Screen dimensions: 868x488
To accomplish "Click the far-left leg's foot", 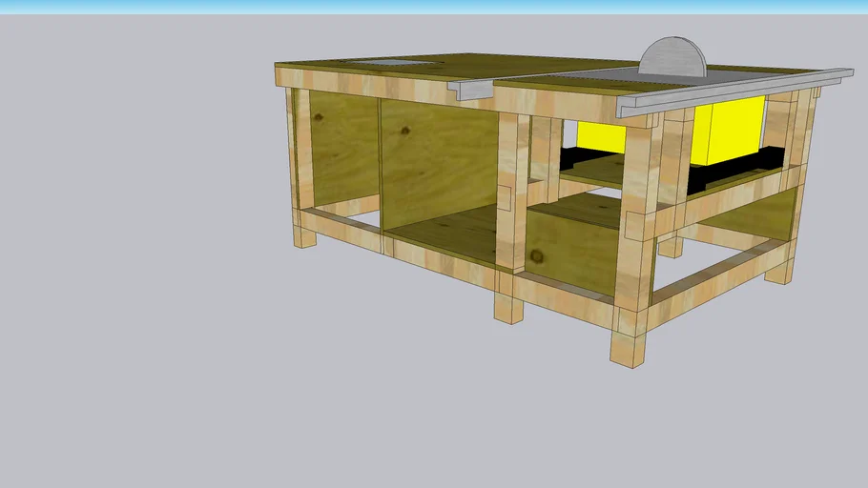I will (304, 235).
